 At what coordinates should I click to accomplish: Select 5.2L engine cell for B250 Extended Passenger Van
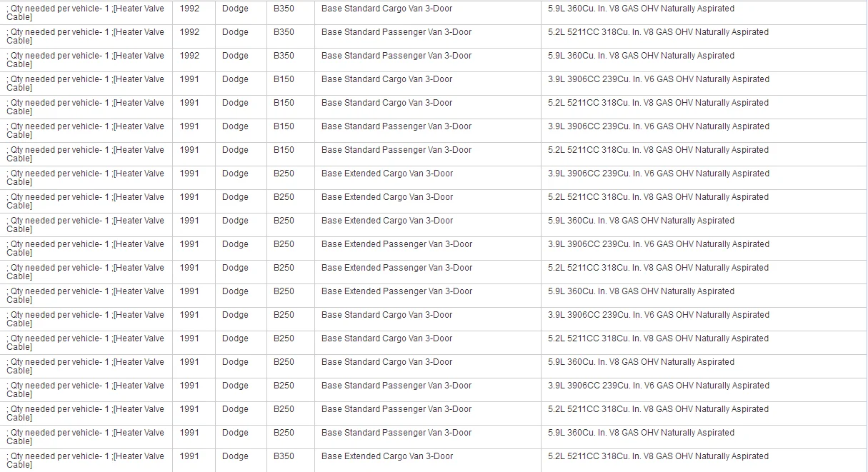[x=704, y=272]
